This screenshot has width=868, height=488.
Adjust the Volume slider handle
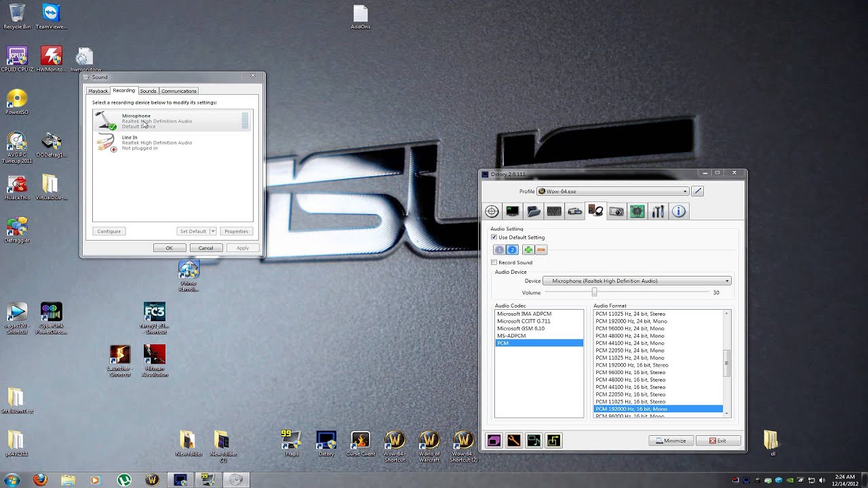[594, 292]
